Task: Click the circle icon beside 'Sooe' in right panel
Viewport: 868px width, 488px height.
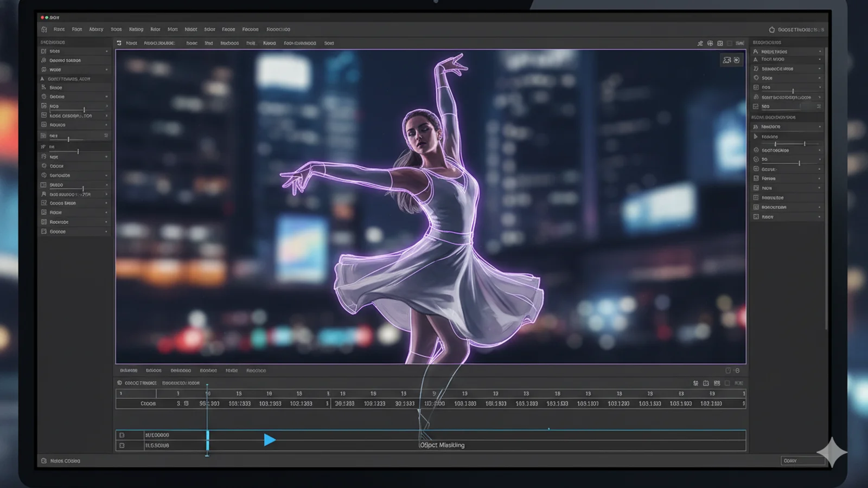Action: tap(756, 78)
